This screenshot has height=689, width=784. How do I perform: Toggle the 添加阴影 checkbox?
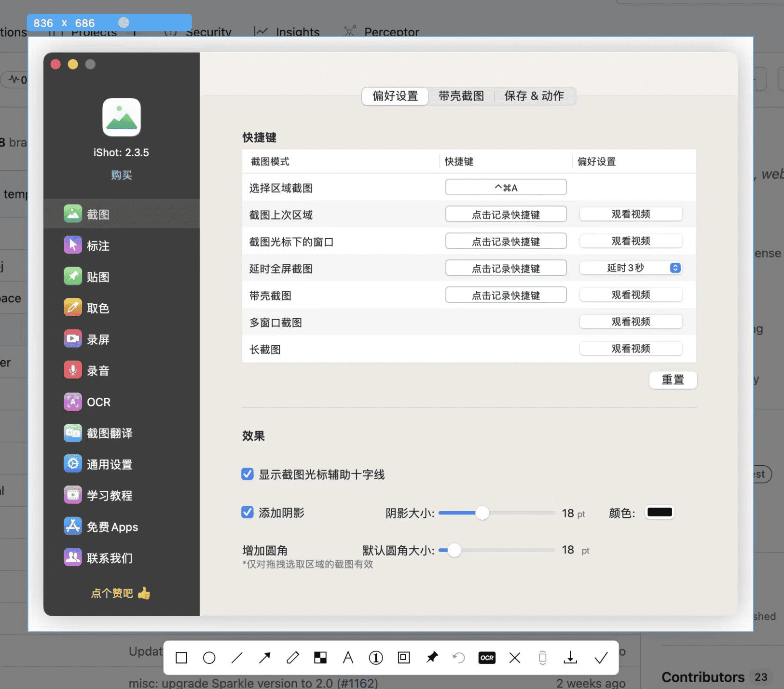point(248,513)
